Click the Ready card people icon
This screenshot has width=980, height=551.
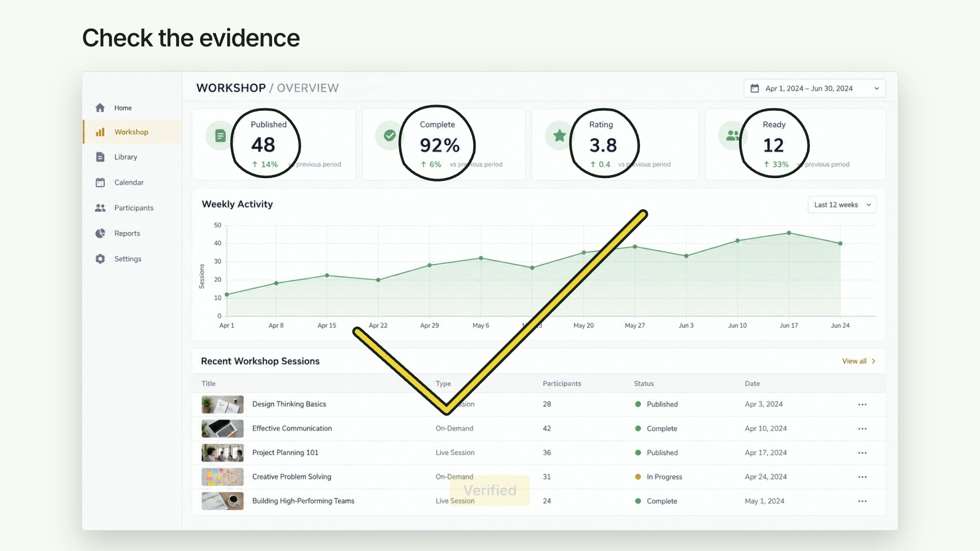coord(732,136)
